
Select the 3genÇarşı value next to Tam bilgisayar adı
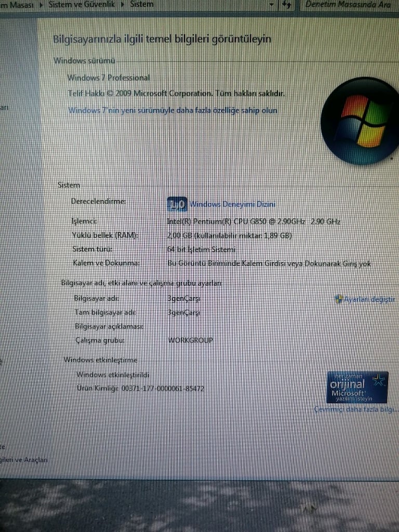pyautogui.click(x=183, y=312)
